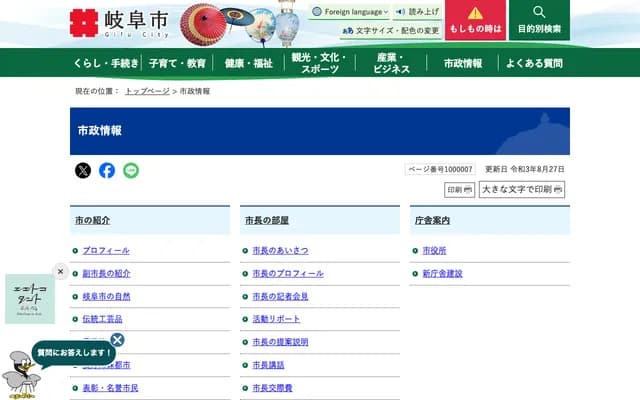The width and height of the screenshot is (640, 400).
Task: Open 表彰・名誉市民 link
Action: tap(110, 388)
